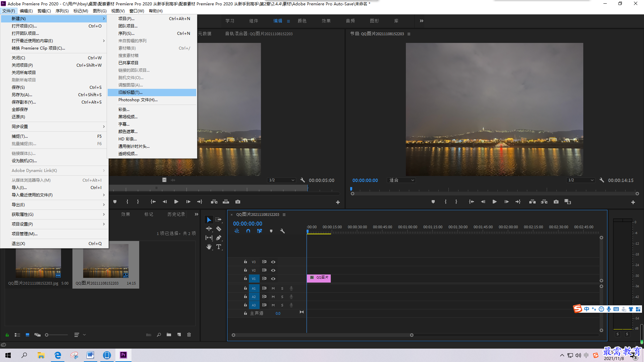Adjust project panel thumbnail zoom slider
Screen dimensions: 644x362
(56, 335)
